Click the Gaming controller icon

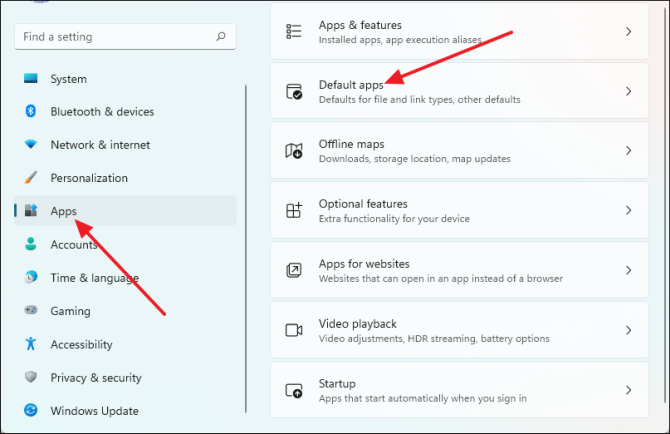[31, 311]
